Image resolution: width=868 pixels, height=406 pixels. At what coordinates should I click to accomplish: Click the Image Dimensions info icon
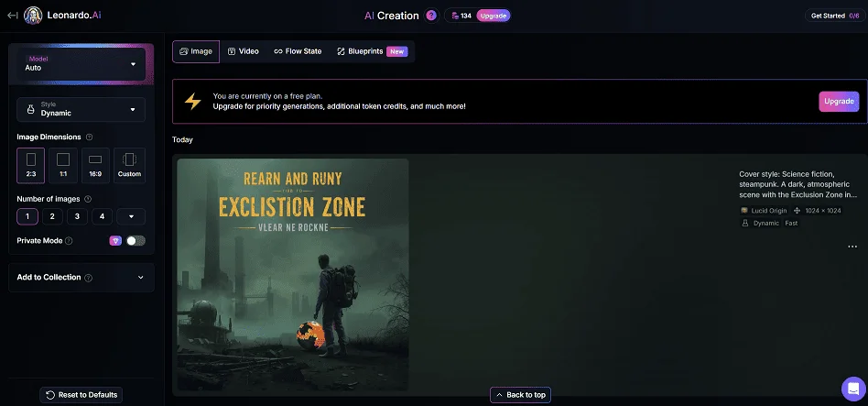click(89, 137)
